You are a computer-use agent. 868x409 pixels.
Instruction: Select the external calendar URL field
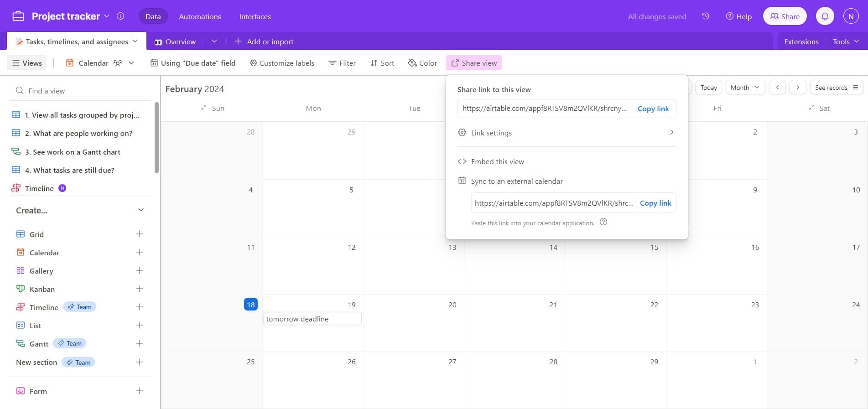click(554, 203)
